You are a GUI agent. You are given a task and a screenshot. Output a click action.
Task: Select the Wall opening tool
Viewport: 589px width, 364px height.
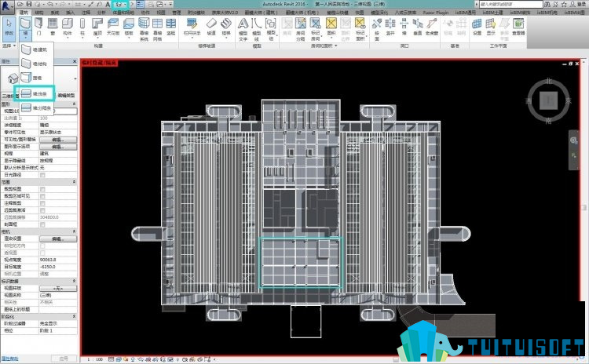(404, 27)
